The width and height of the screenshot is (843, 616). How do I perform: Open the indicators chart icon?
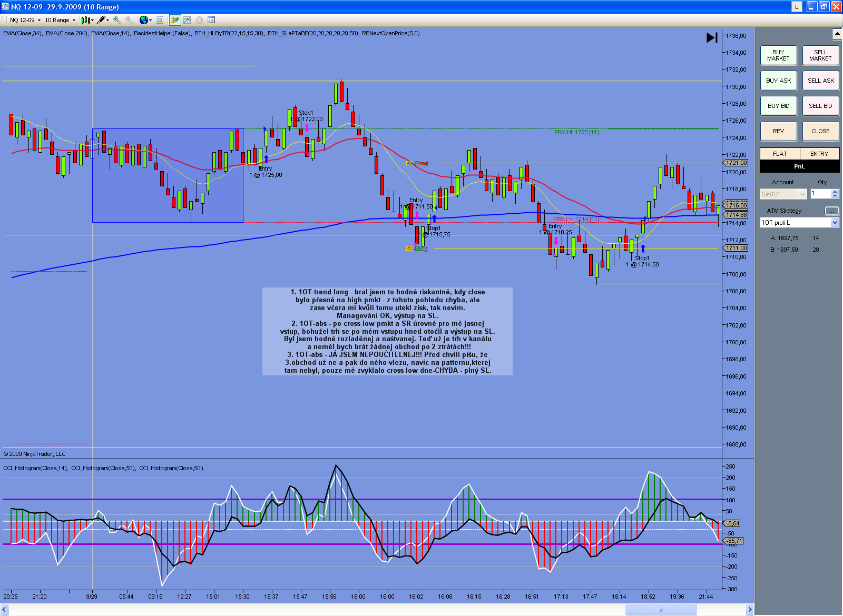pos(187,20)
